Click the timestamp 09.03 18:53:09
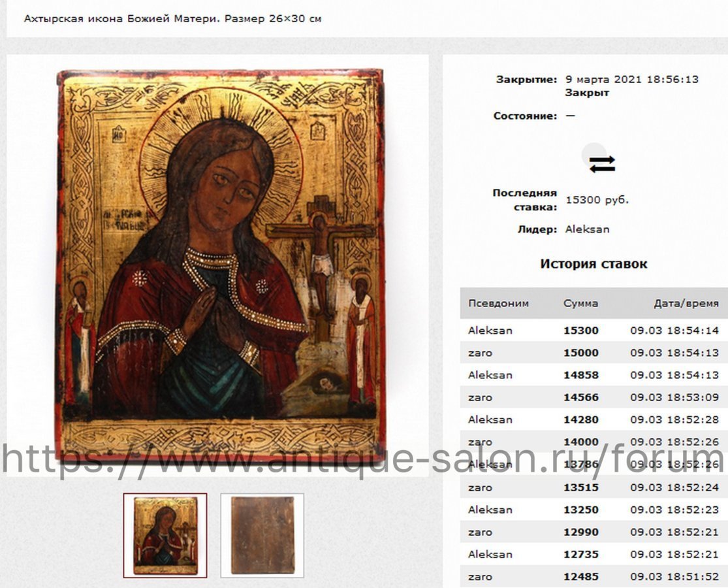This screenshot has height=588, width=728. tap(674, 398)
